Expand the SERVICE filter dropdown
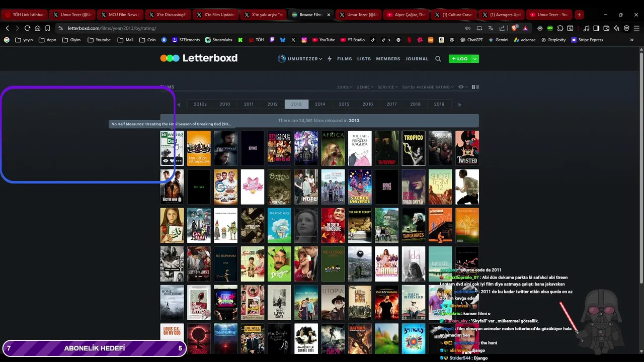The height and width of the screenshot is (362, 644). (x=387, y=87)
